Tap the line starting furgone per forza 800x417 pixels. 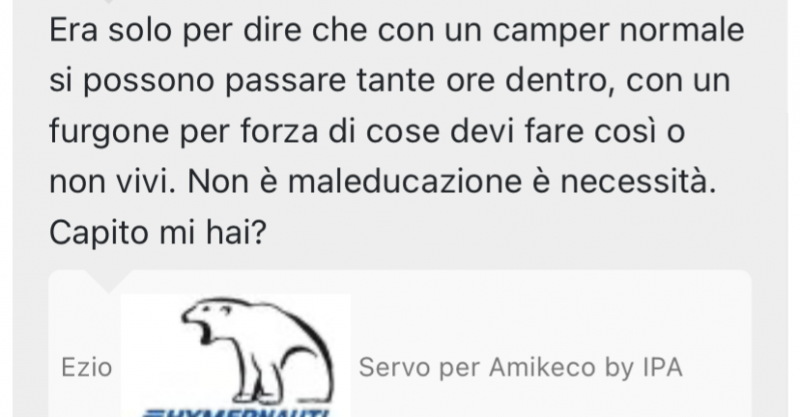pos(367,132)
